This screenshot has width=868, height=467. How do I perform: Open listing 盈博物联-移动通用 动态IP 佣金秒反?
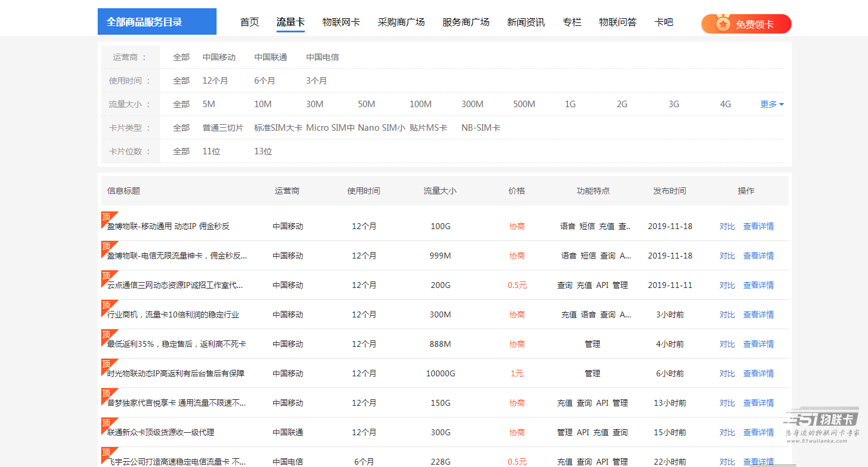pos(168,226)
